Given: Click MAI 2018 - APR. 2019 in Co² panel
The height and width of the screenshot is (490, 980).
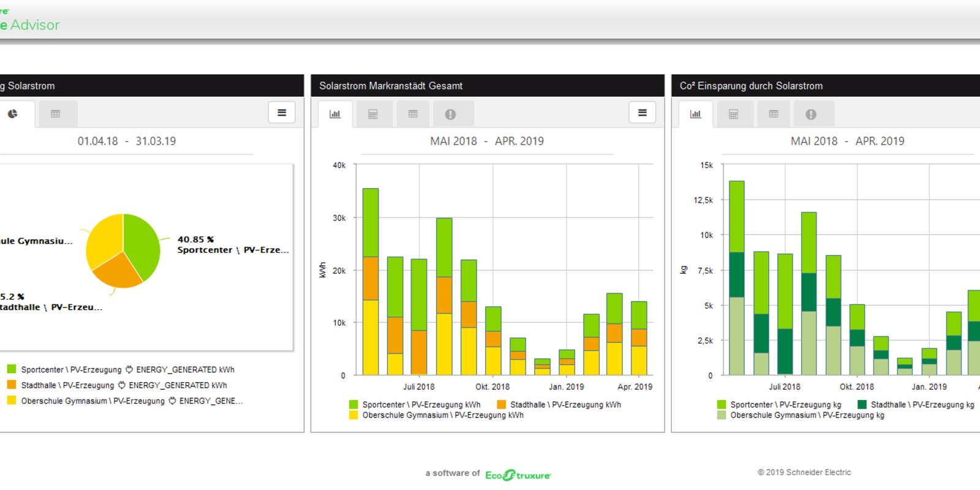Looking at the screenshot, I should tap(848, 141).
